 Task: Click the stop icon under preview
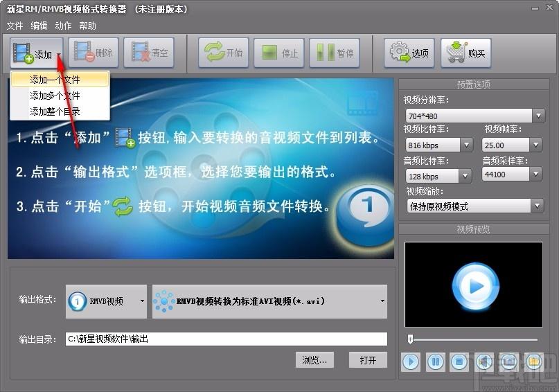coord(459,362)
